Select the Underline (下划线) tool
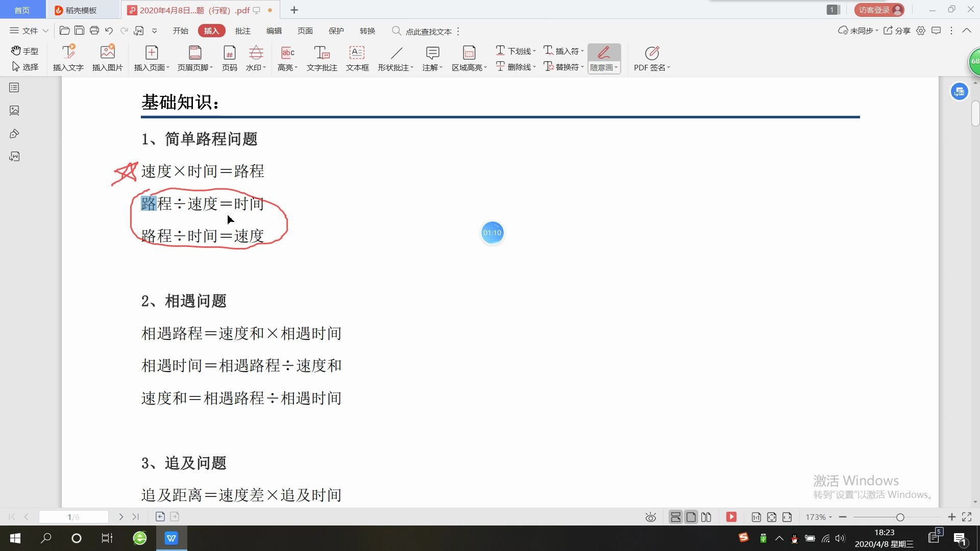980x551 pixels. (516, 51)
